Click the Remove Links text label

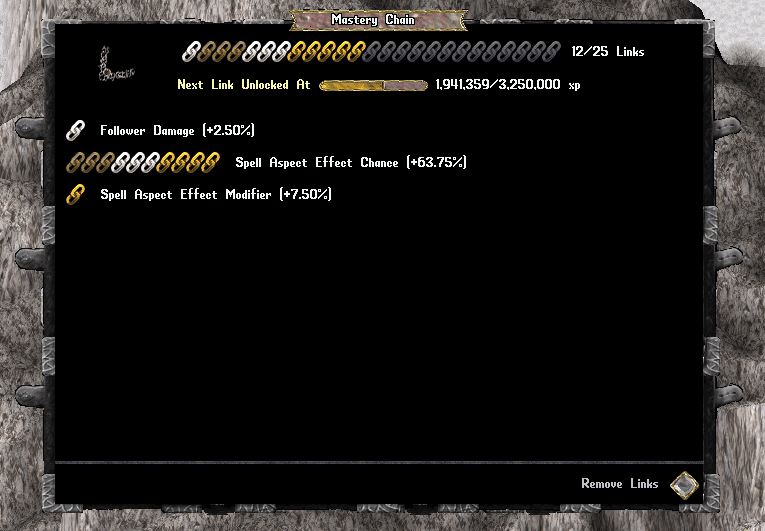(620, 484)
